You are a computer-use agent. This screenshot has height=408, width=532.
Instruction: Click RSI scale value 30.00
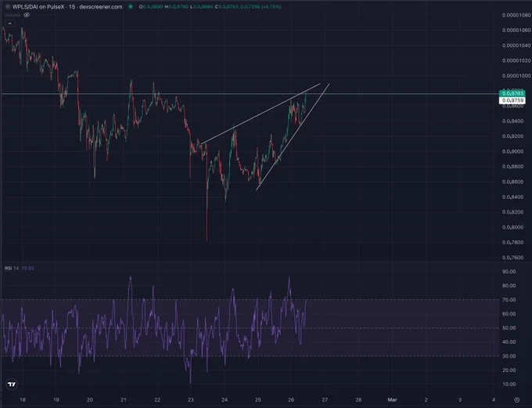[x=509, y=356]
